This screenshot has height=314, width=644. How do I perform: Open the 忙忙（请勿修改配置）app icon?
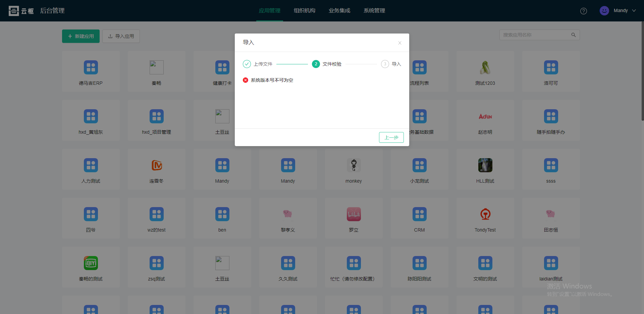[354, 263]
